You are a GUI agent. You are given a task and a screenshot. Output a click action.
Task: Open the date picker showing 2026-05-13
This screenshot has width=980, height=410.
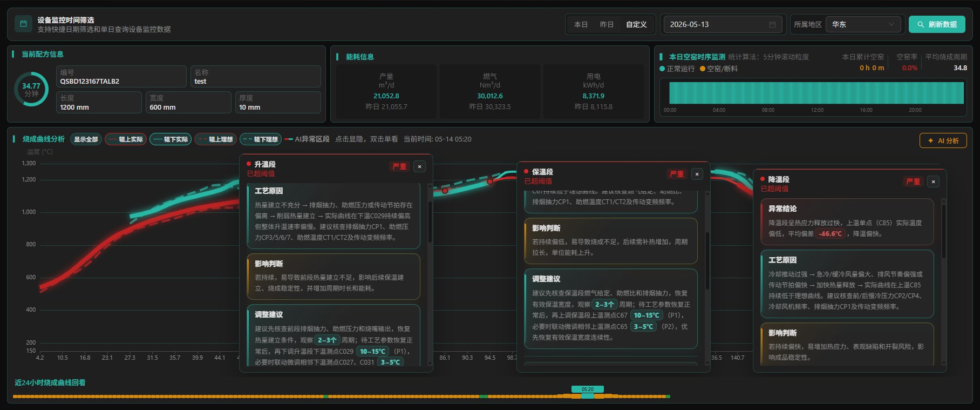723,24
